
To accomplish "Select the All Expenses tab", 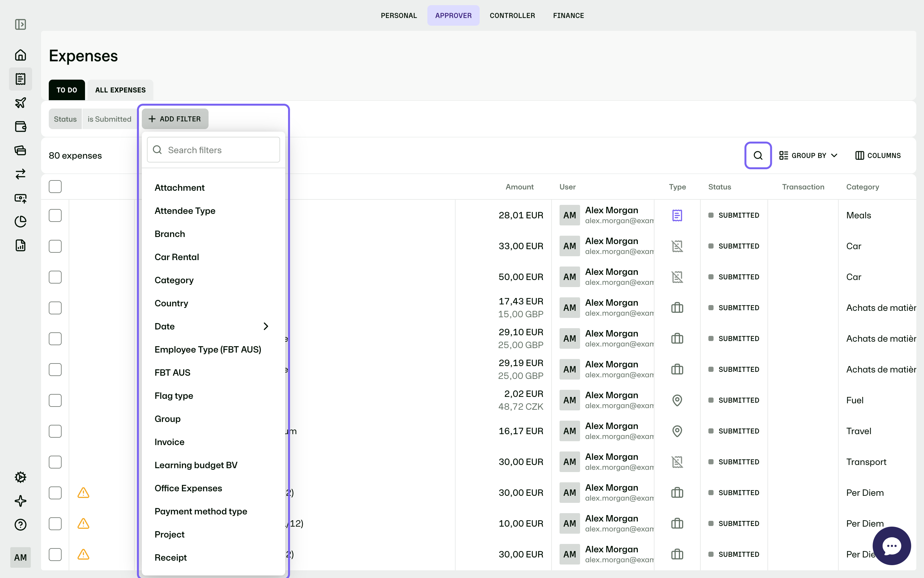I will (120, 90).
